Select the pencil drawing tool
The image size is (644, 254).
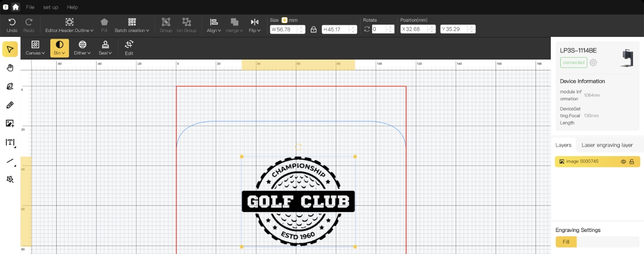tap(10, 105)
